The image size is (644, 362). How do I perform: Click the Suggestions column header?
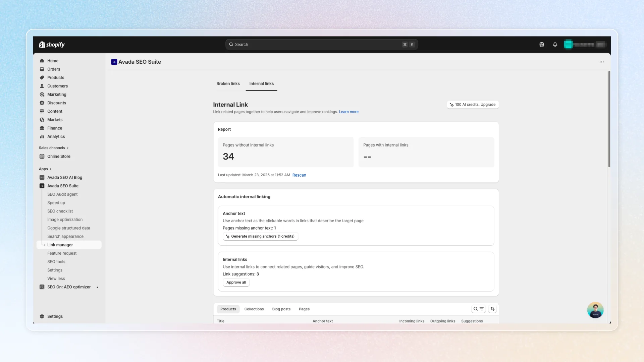(472, 321)
